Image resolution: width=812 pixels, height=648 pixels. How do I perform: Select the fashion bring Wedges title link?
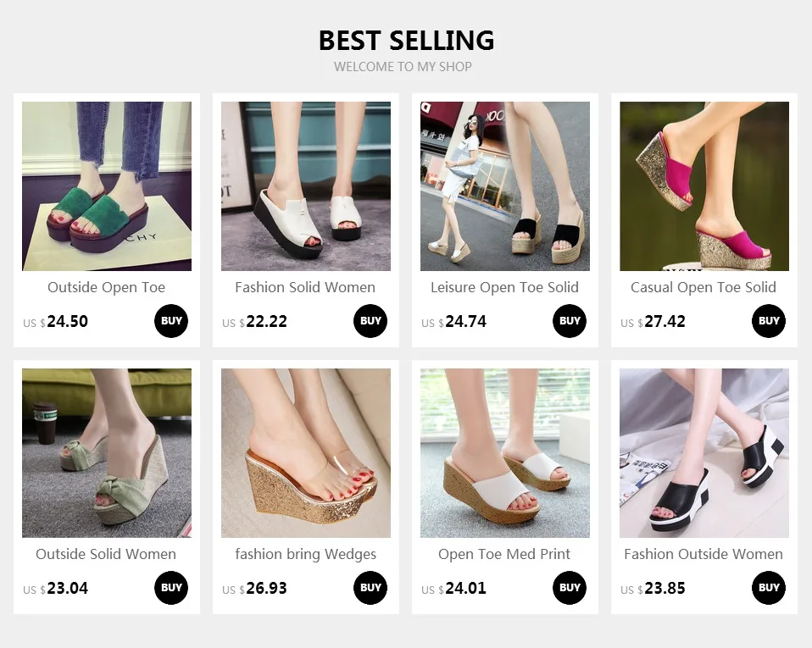tap(305, 554)
